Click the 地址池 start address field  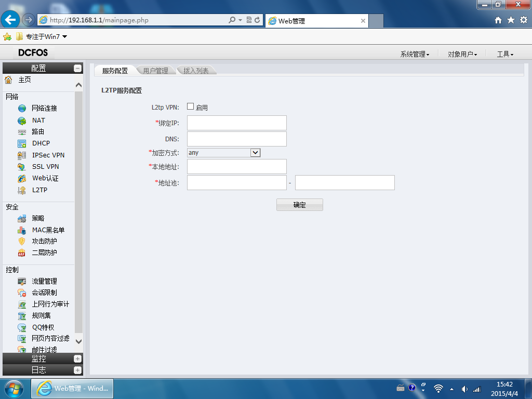pos(237,182)
